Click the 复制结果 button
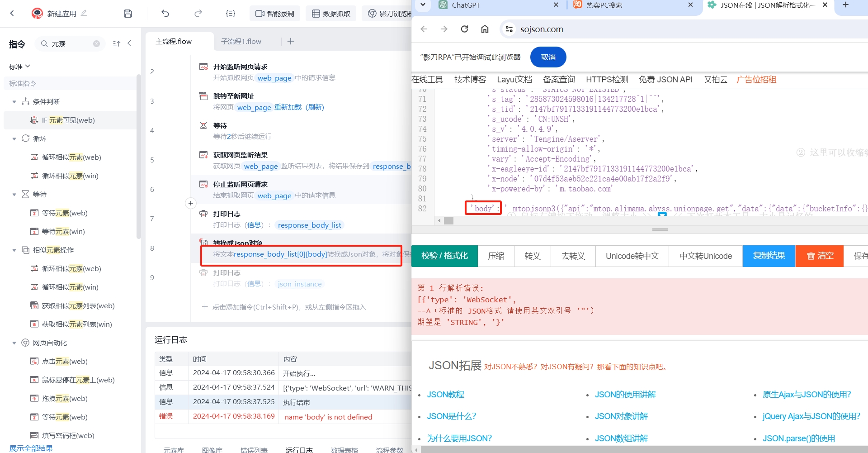 click(x=769, y=256)
